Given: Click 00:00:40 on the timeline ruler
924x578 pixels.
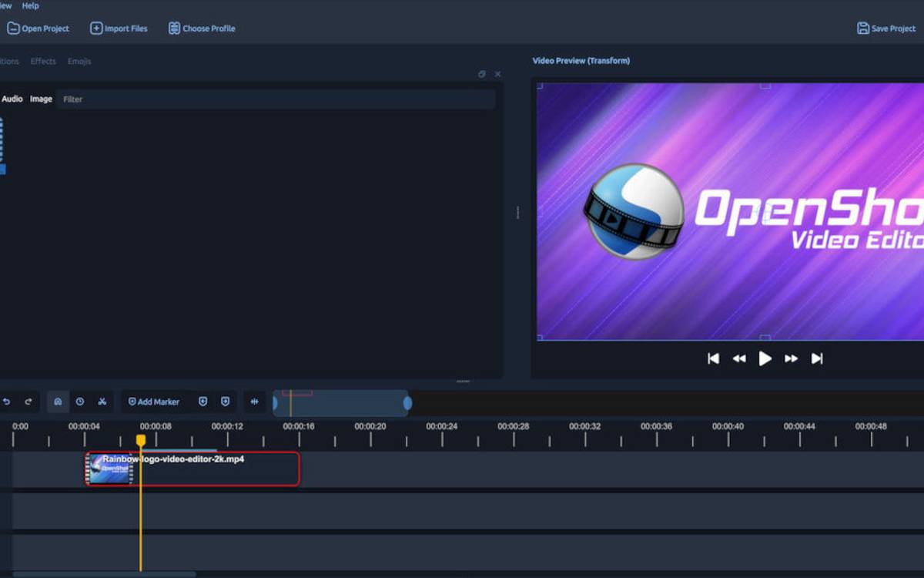Looking at the screenshot, I should tap(728, 426).
